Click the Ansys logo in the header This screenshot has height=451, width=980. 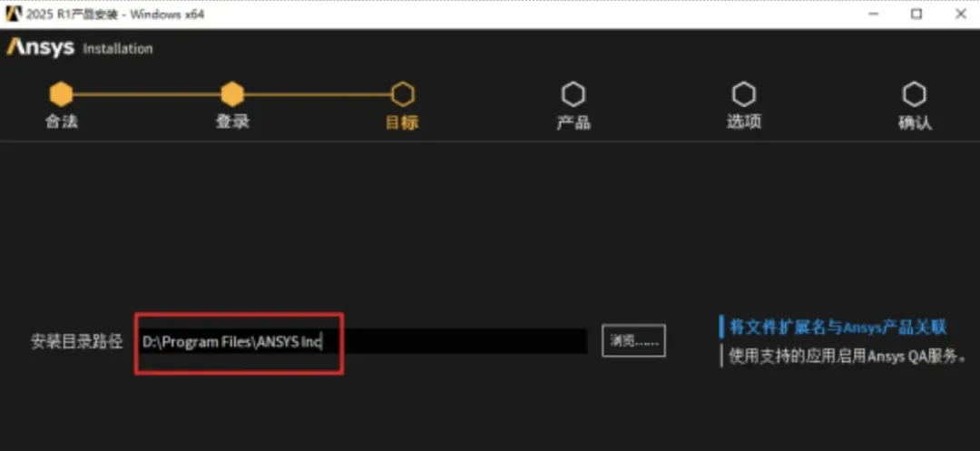tap(41, 47)
